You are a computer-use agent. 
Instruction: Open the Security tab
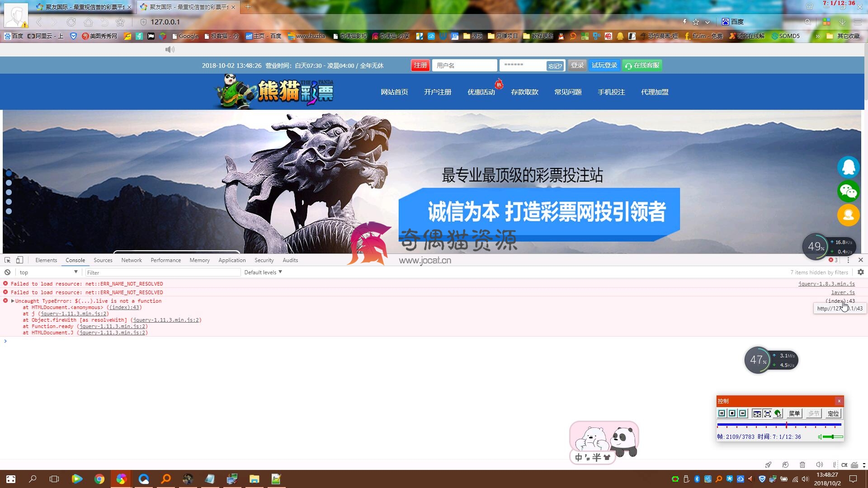point(264,260)
